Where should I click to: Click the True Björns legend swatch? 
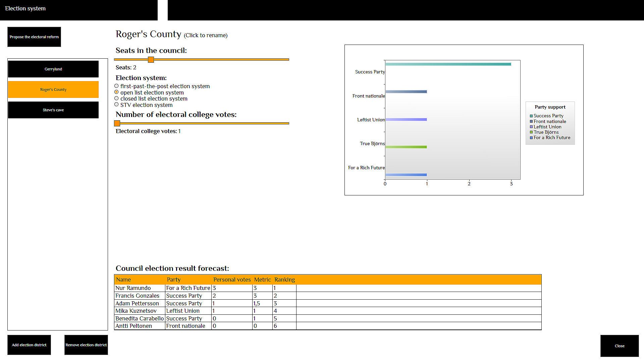coord(531,132)
